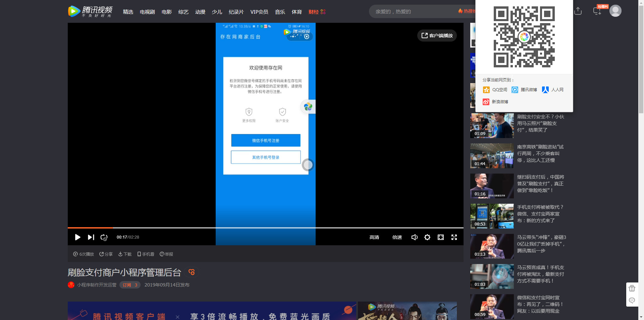Open 小程序制作开发运营 channel
The image size is (644, 320).
click(x=97, y=285)
